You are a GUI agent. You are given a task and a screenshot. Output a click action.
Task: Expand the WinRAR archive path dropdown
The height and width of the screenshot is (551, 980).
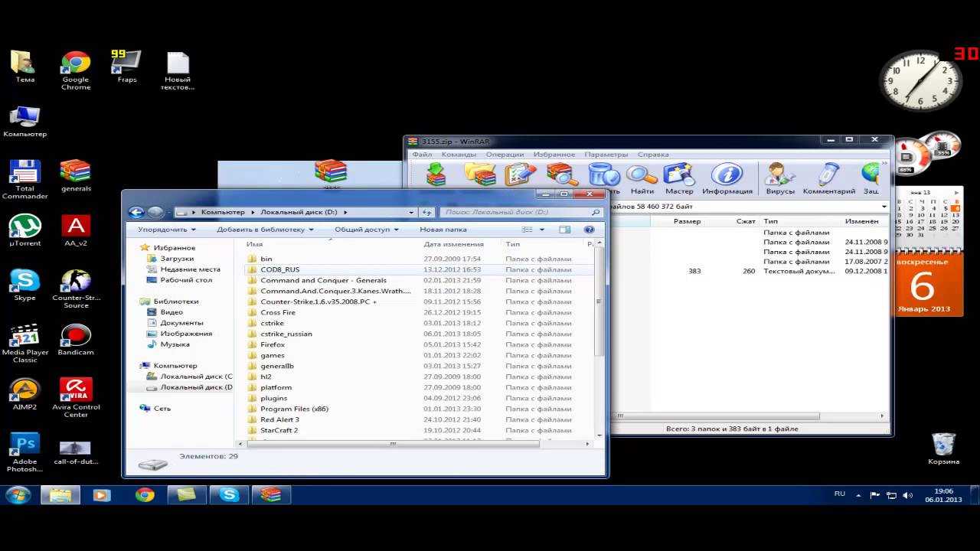click(884, 207)
